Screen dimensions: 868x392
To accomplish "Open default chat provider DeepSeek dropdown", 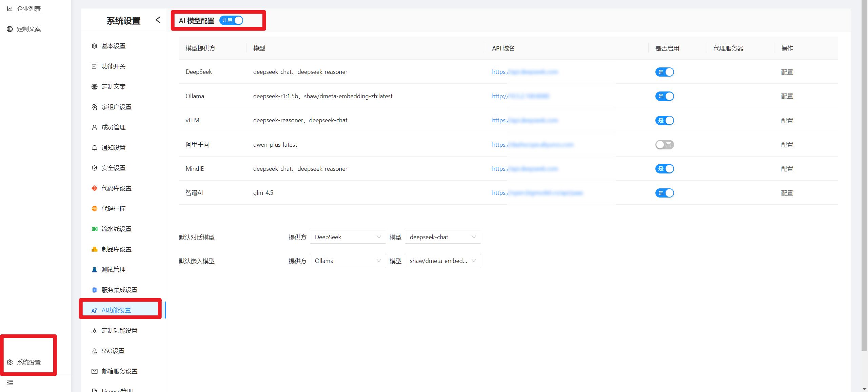I will pos(348,237).
